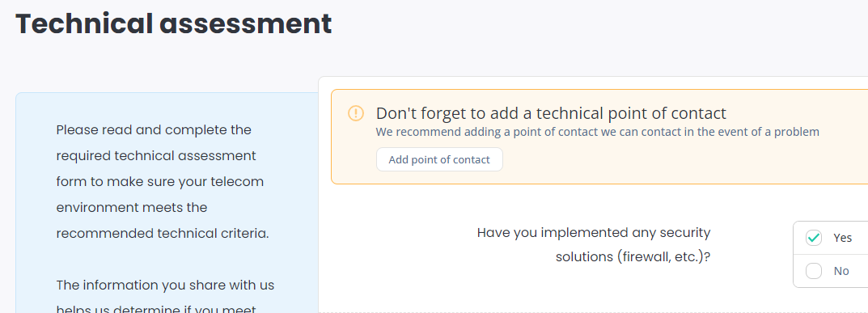Click 'form to make sure your telecom' line

tap(160, 181)
